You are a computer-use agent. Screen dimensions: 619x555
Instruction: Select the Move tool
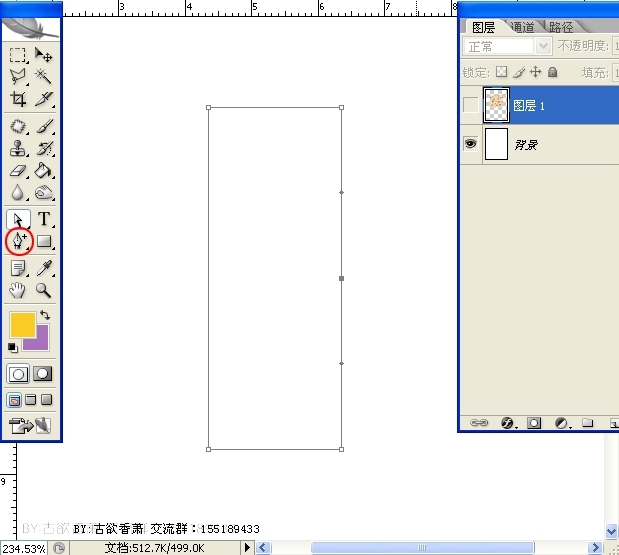click(43, 55)
